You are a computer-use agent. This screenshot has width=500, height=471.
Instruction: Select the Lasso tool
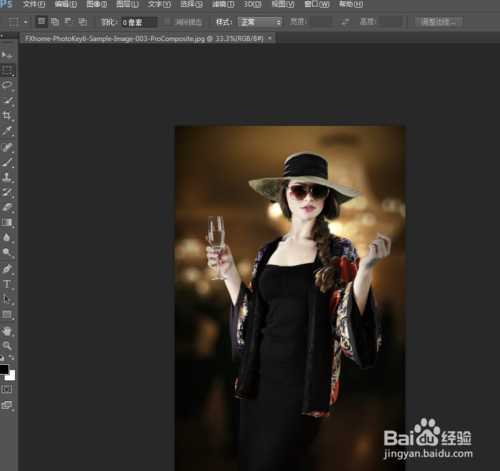tap(7, 85)
